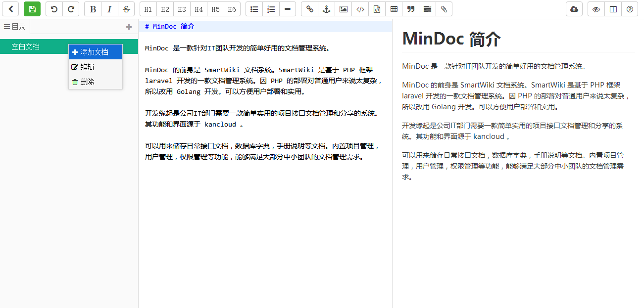
Task: Toggle preview visibility with the eye icon
Action: pyautogui.click(x=596, y=9)
